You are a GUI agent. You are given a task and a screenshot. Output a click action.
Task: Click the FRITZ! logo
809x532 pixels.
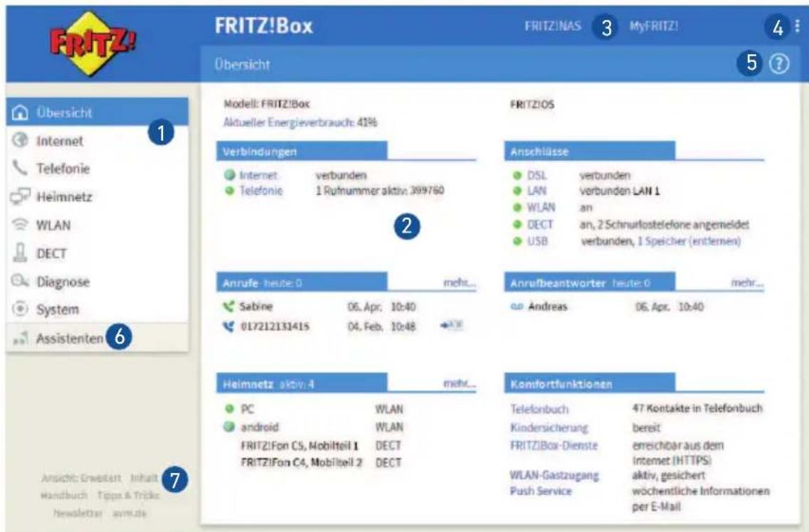[x=93, y=44]
